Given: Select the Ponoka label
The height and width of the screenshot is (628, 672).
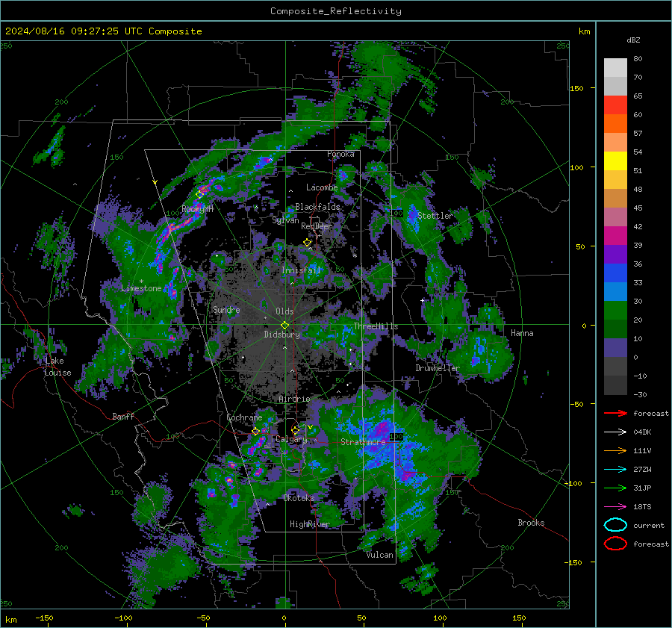Looking at the screenshot, I should pos(340,154).
